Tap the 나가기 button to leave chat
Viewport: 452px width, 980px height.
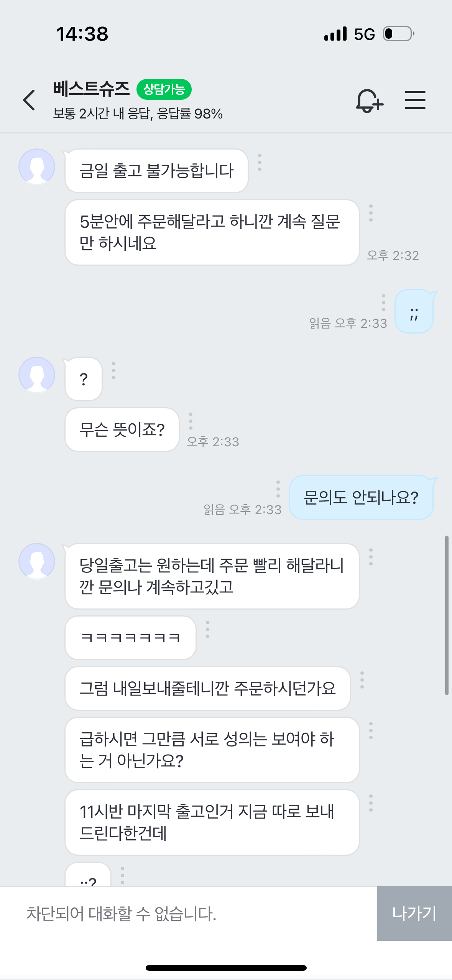point(414,913)
